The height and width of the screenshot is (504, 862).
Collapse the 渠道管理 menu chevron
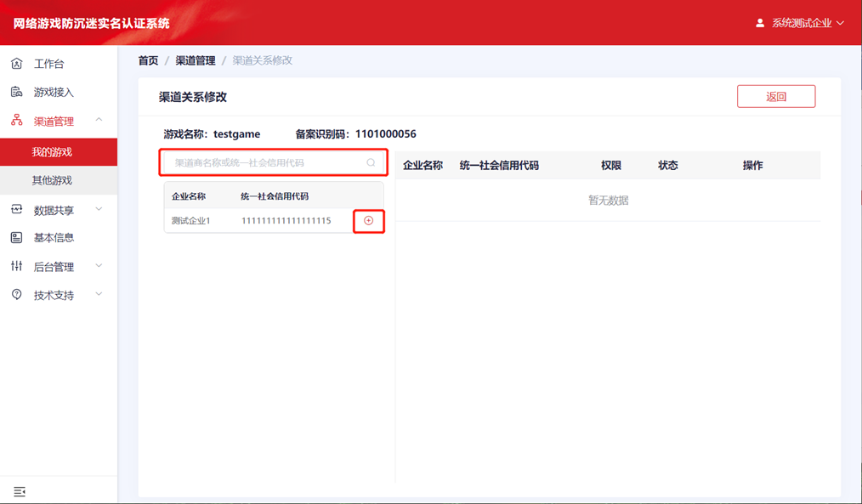[x=99, y=119]
